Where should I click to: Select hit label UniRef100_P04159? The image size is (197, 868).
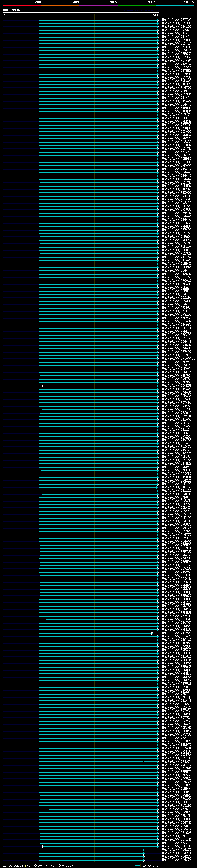pos(177,406)
